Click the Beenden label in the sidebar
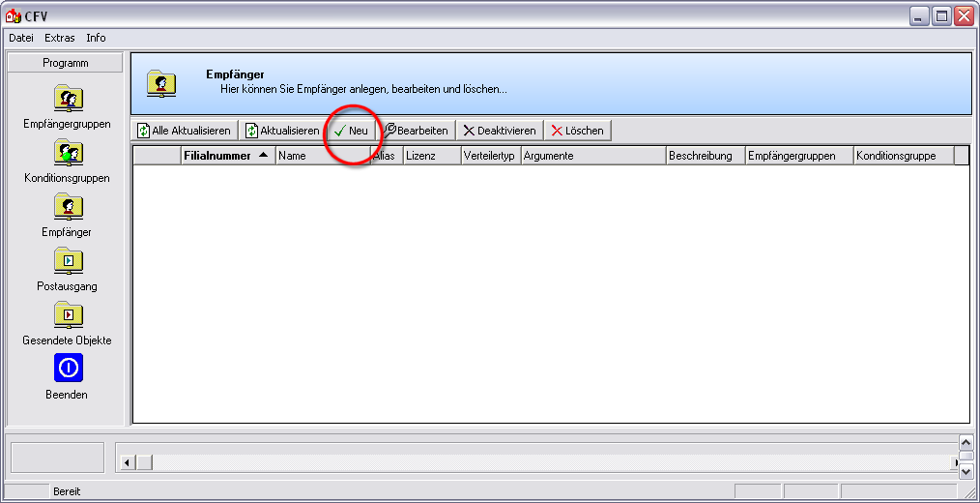Screen dimensions: 980x503 point(67,395)
